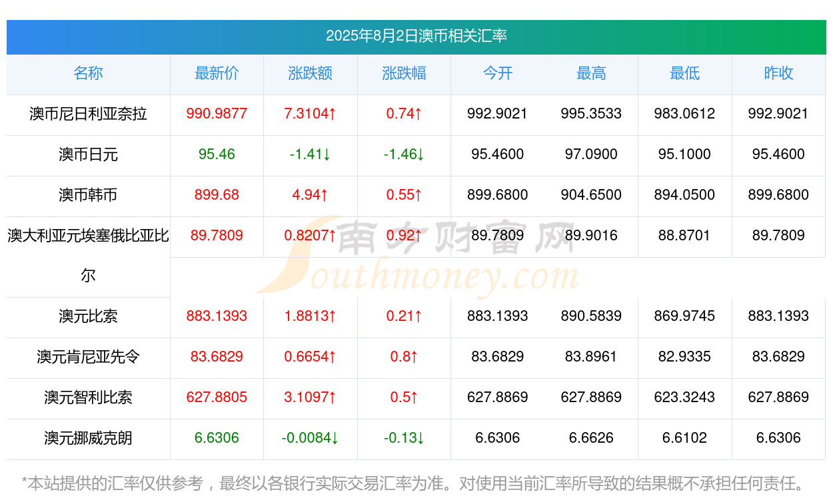
Task: Click the high value 83.8961
Action: tap(591, 357)
